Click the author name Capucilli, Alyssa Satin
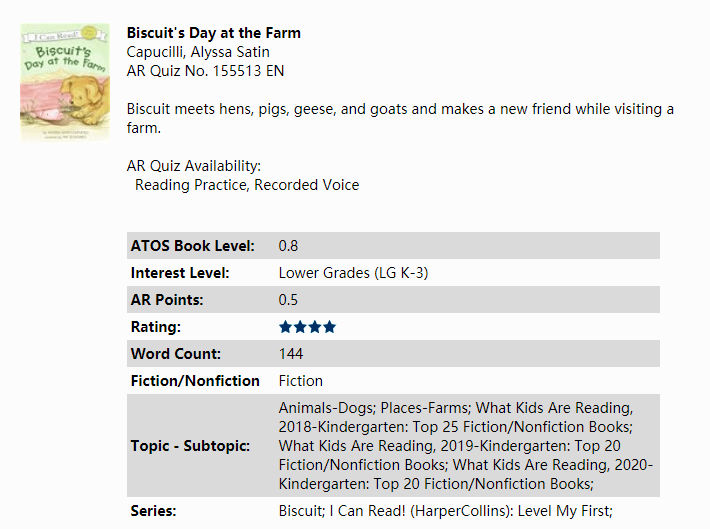The width and height of the screenshot is (710, 529). [x=198, y=52]
